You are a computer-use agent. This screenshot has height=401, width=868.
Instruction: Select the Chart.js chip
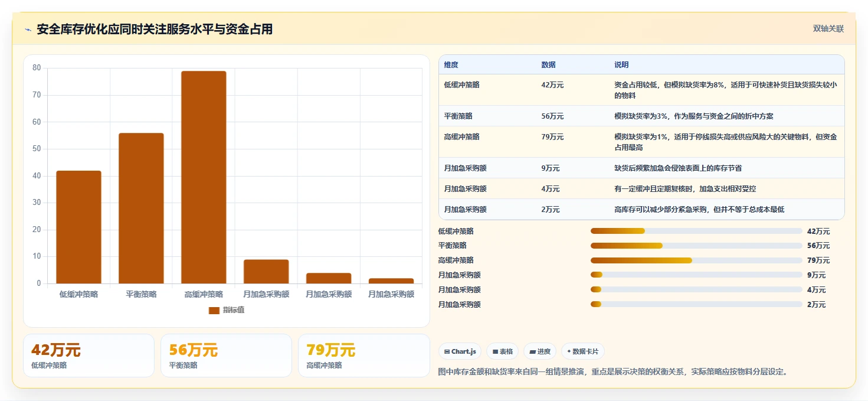pos(460,351)
